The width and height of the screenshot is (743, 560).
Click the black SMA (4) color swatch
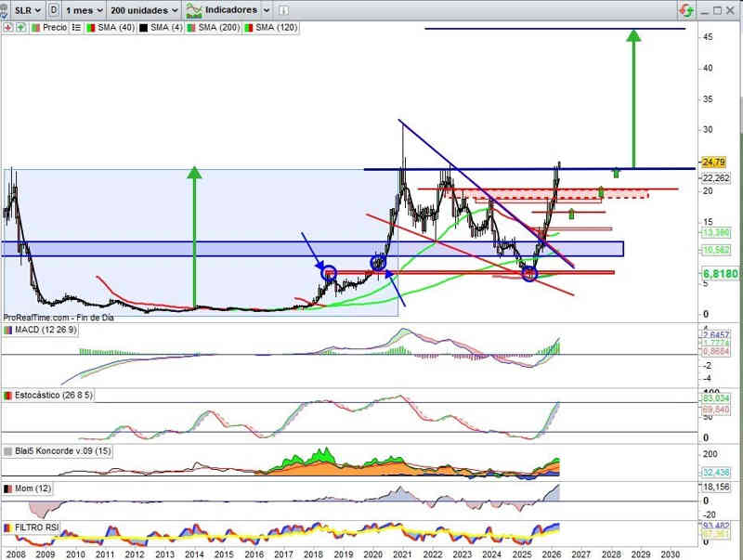(144, 28)
